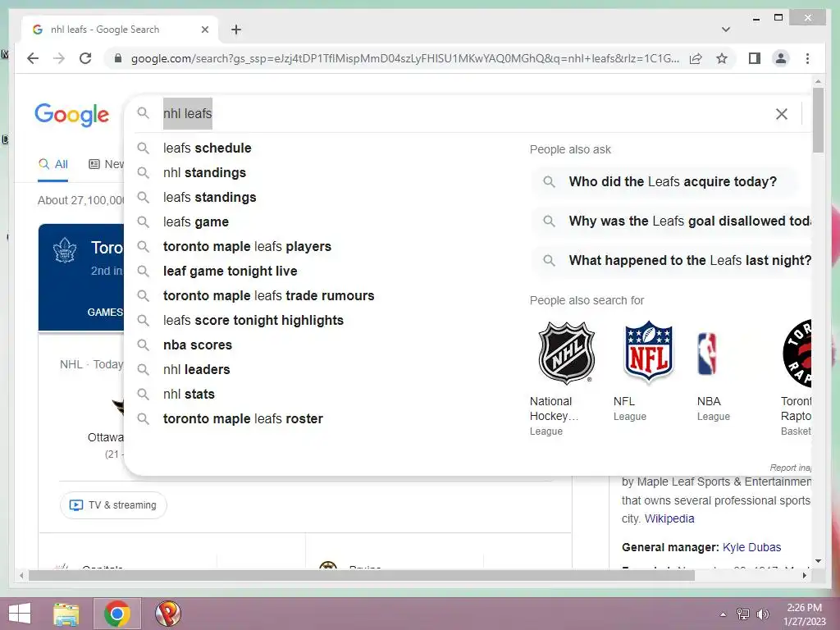The width and height of the screenshot is (840, 630).
Task: Click the browser forward arrow
Action: pyautogui.click(x=59, y=58)
